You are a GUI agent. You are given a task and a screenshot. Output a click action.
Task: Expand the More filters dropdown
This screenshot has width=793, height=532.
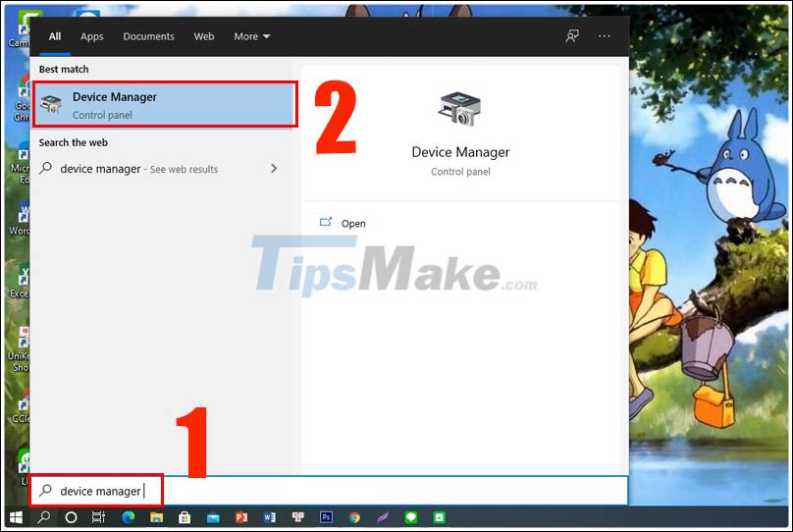tap(251, 36)
